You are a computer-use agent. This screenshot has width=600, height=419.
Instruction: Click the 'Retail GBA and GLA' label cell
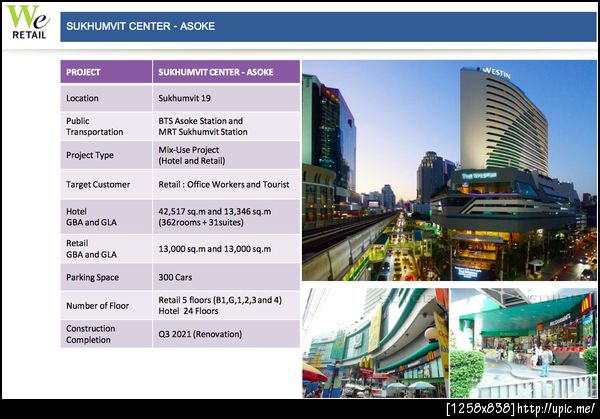106,248
